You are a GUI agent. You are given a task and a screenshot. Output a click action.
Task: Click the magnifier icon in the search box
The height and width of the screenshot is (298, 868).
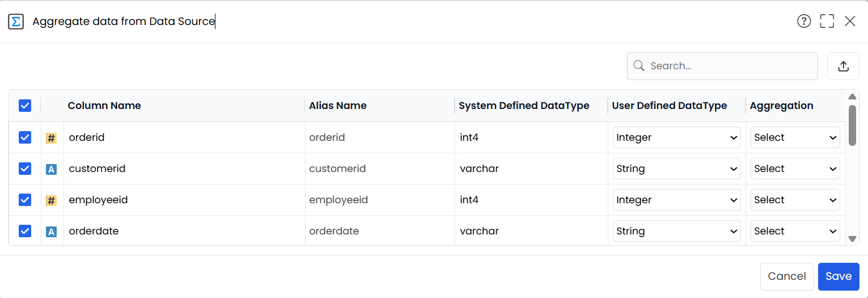pyautogui.click(x=639, y=66)
